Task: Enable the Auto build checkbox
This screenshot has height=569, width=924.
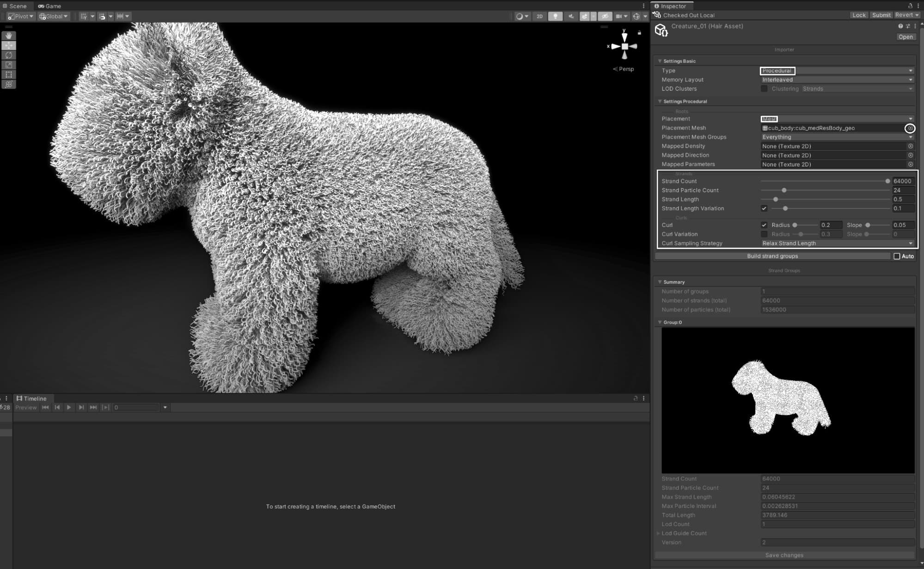Action: (x=897, y=256)
